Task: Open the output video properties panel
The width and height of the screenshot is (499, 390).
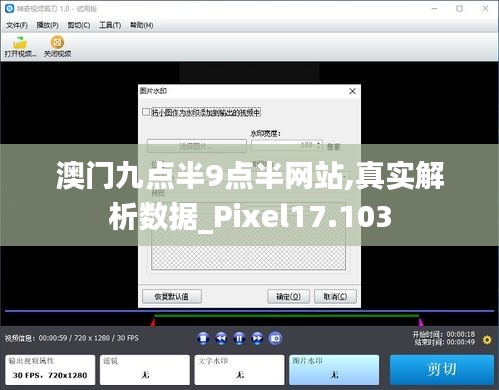Action: tap(50, 370)
